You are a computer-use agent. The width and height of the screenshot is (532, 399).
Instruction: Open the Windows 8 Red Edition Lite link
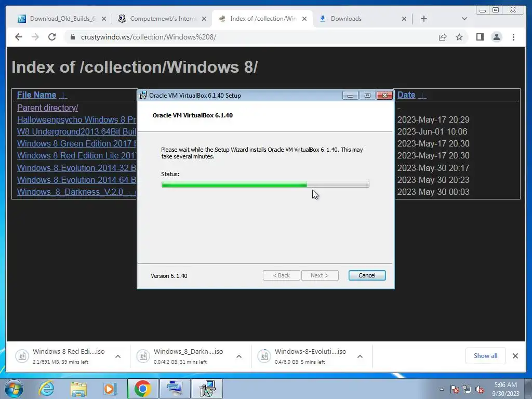[x=77, y=155]
